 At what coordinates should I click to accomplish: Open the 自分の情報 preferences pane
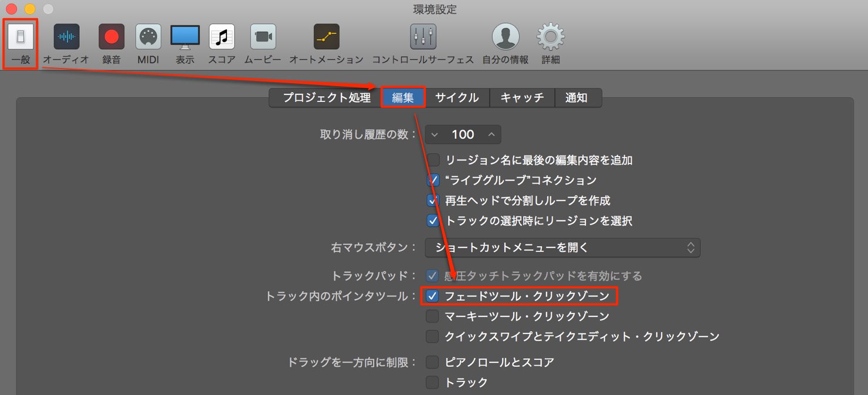click(x=506, y=44)
